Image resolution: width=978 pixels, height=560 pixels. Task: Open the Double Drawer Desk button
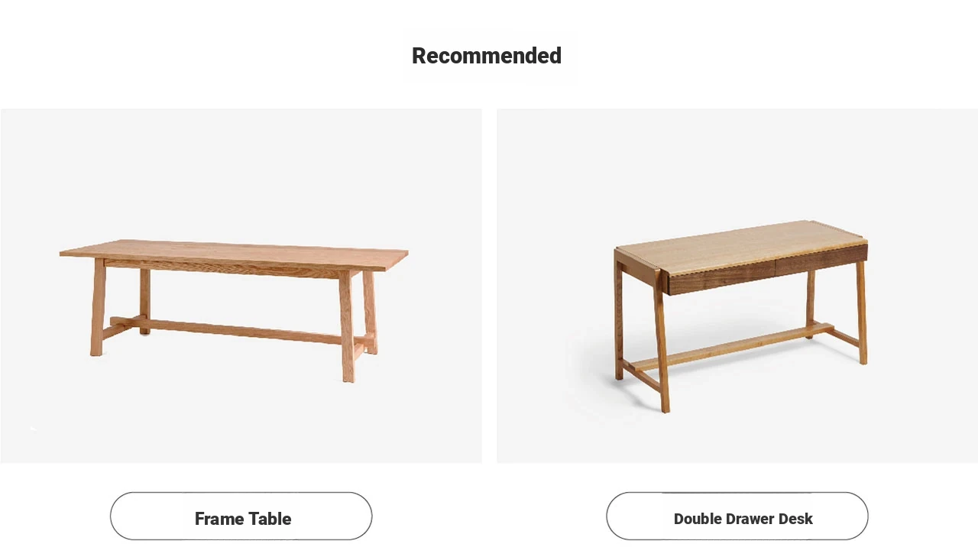(x=737, y=516)
